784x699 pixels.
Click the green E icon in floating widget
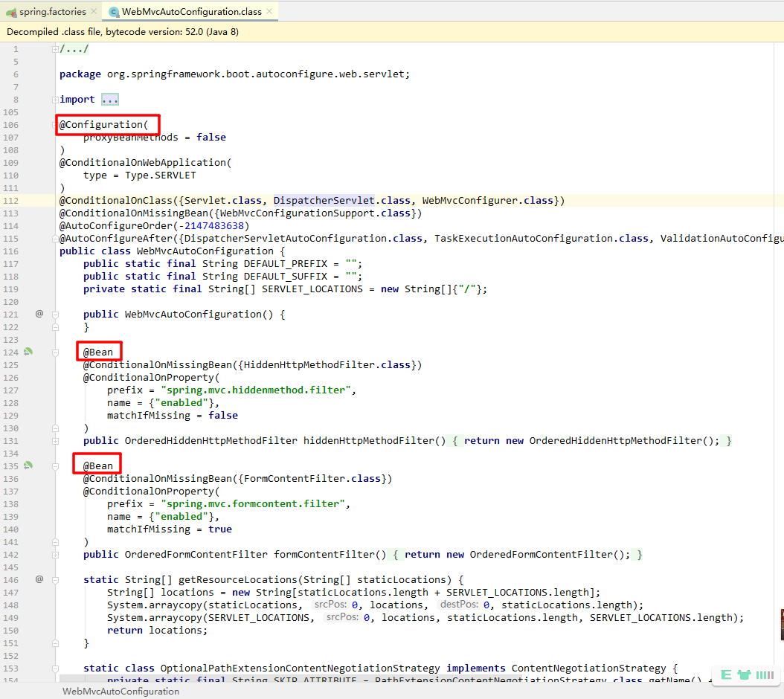click(x=726, y=674)
